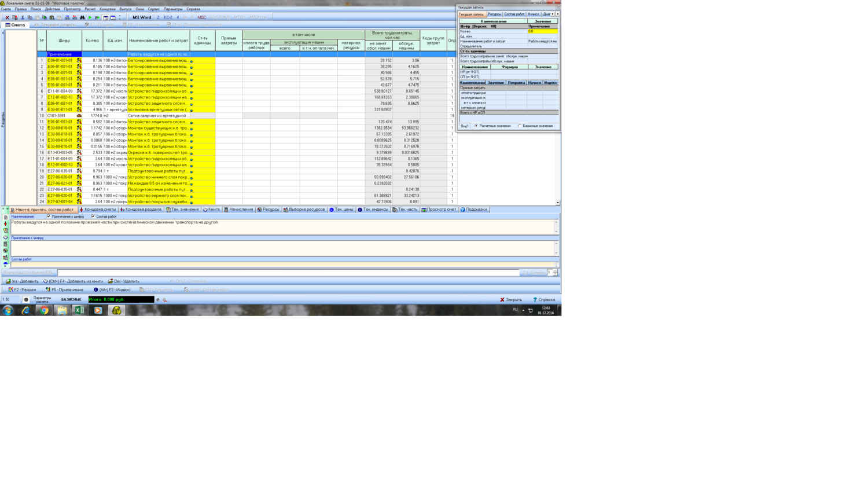Click the single-table layout icon in toolbar
Image resolution: width=868 pixels, height=495 pixels.
(106, 17)
